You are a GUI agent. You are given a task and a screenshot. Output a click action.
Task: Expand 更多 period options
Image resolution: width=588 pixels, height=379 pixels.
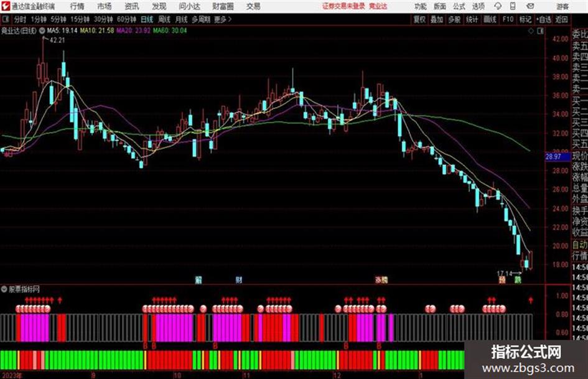coord(223,19)
